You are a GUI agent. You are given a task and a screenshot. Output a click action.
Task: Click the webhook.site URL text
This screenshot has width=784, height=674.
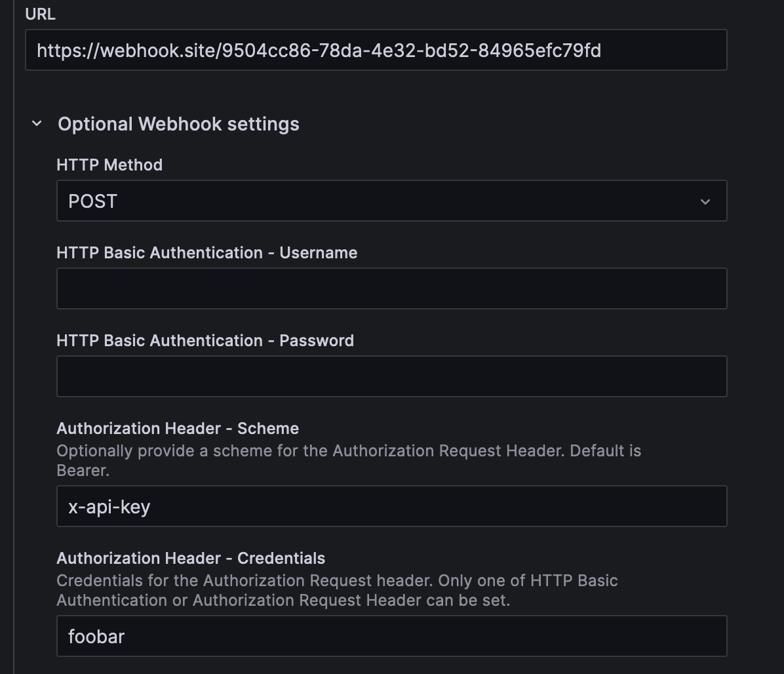click(x=319, y=50)
